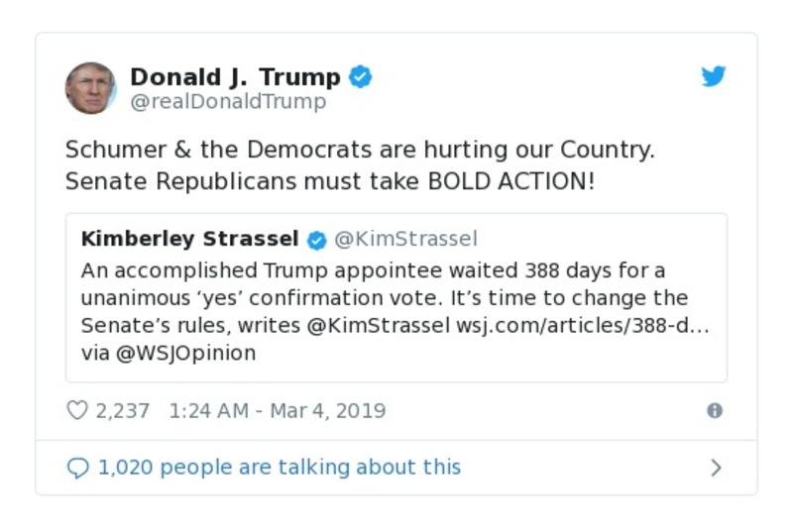
Task: Visit the @realDonaldTrump handle link
Action: coord(228,102)
